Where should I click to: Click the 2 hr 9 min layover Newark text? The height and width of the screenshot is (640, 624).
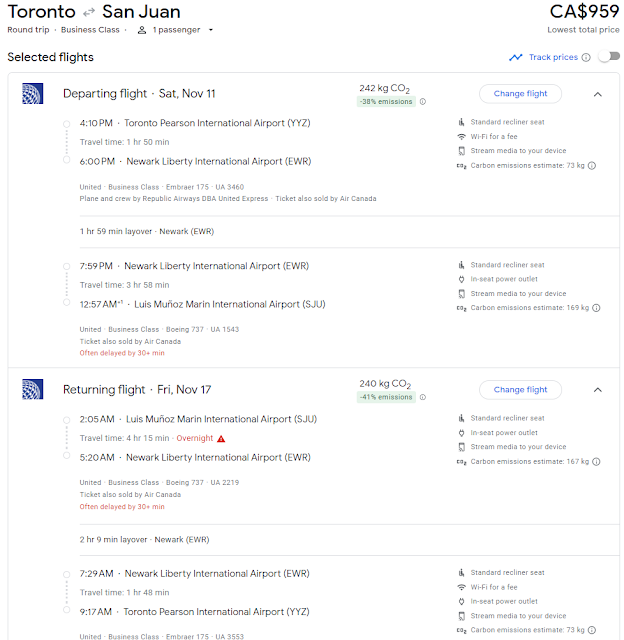[144, 540]
